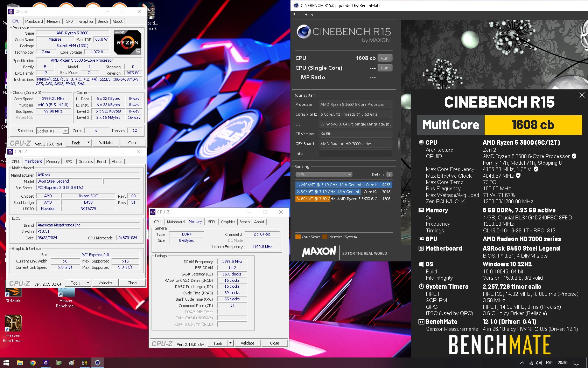Click the DRAM Frequency value 1199.5 MHz
588x368 pixels.
pyautogui.click(x=232, y=261)
